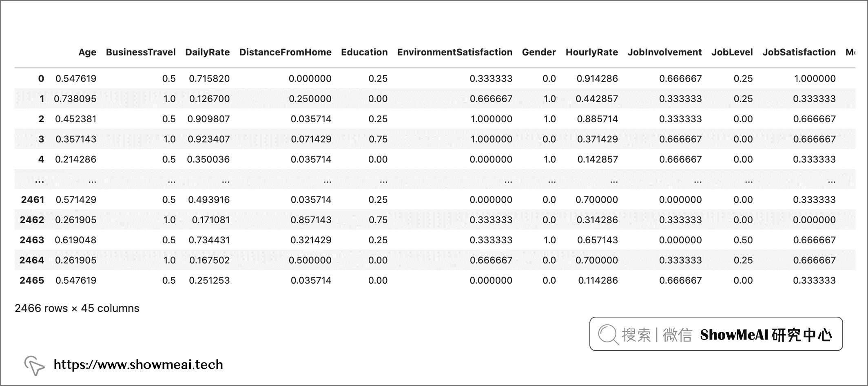Click the Gender column header
868x386 pixels.
tap(539, 52)
